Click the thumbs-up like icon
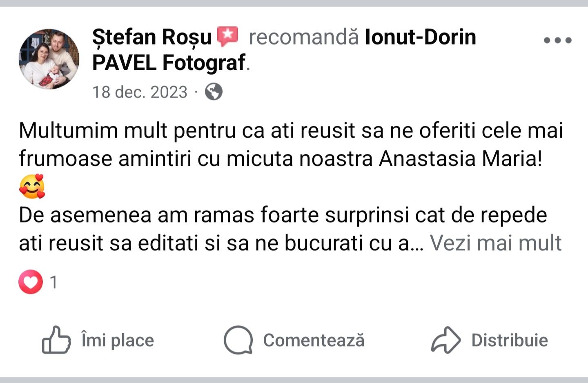The image size is (588, 383). pos(56,340)
